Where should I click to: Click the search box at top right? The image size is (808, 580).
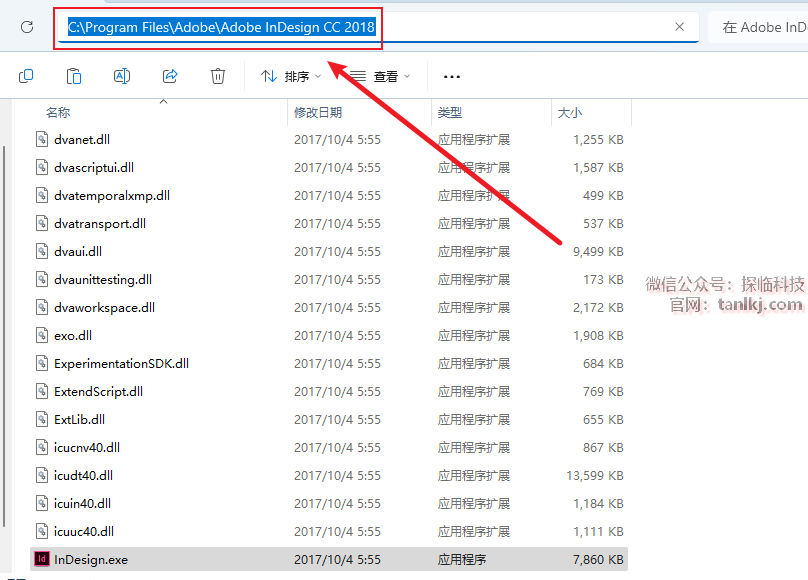point(760,27)
